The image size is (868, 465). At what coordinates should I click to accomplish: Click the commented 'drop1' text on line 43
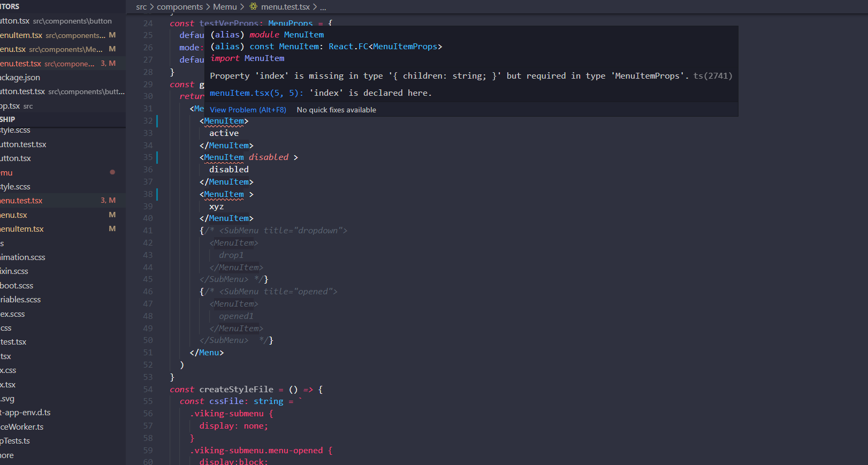click(231, 255)
